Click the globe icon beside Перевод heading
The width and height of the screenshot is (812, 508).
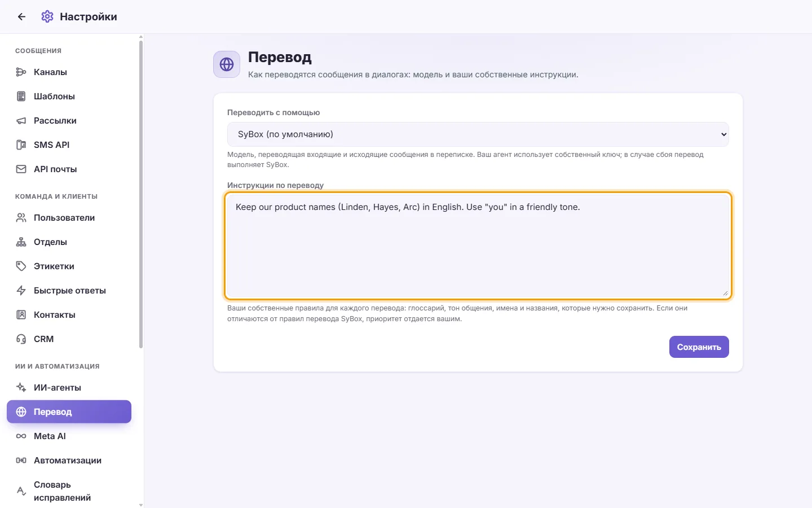coord(227,64)
